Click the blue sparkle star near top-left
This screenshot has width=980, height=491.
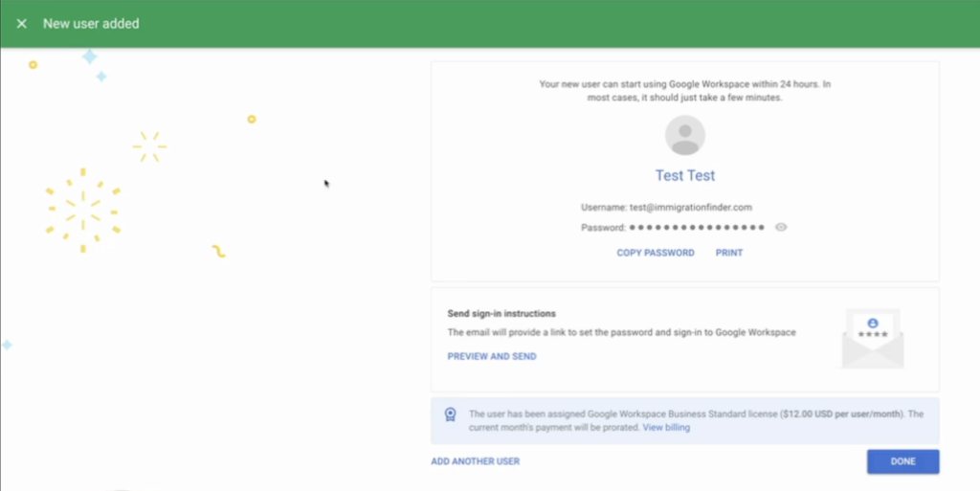[x=89, y=57]
